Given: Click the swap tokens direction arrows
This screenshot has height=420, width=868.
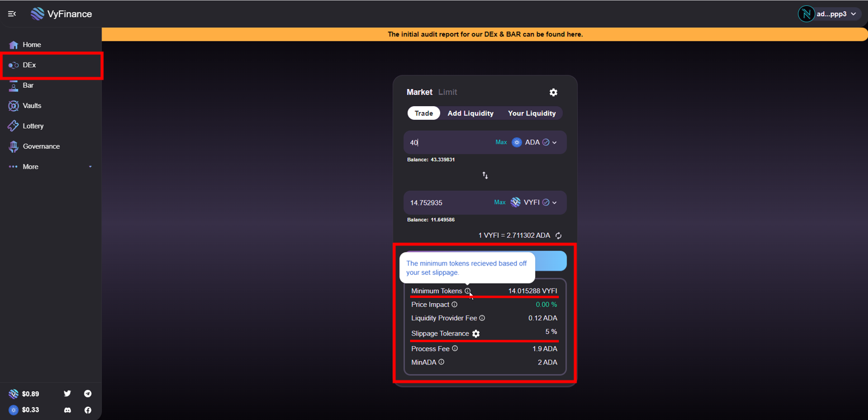Looking at the screenshot, I should coord(485,175).
